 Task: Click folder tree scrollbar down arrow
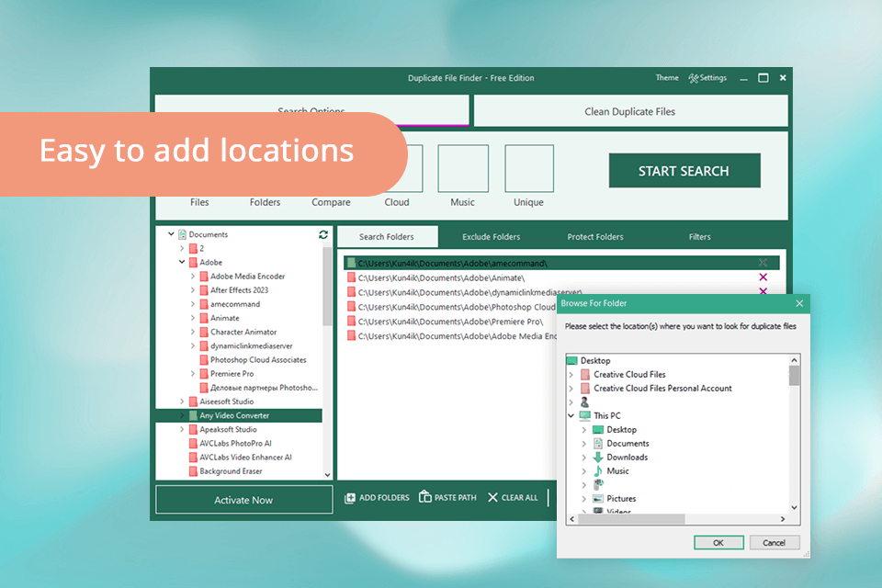[x=327, y=475]
